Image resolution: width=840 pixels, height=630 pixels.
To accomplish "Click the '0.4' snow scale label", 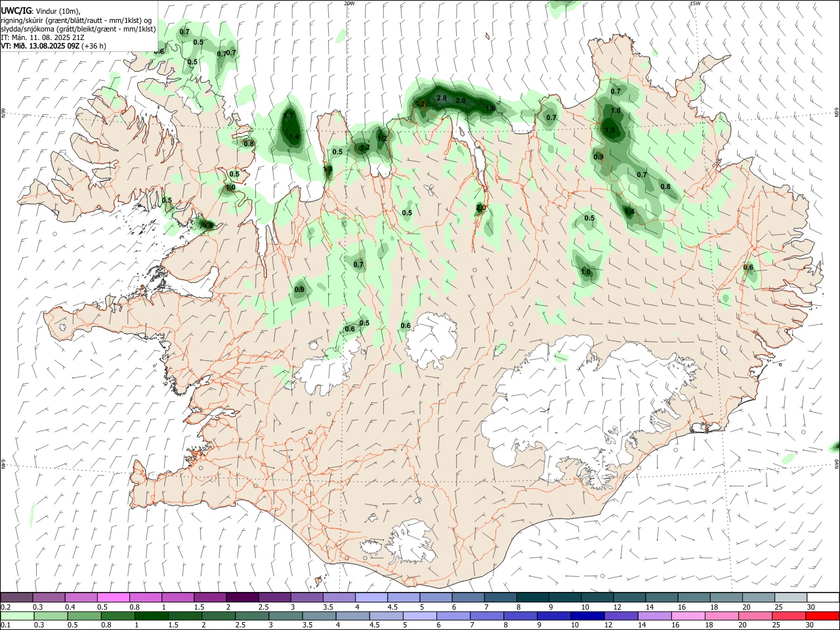I will [70, 607].
